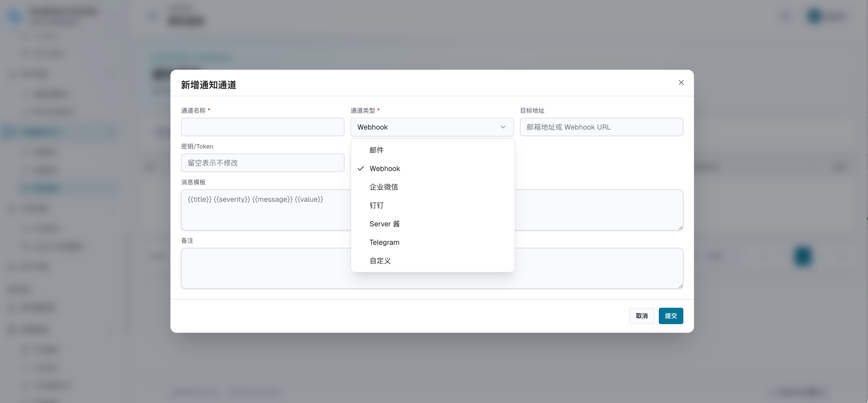Click the 密钥/Token input field
The height and width of the screenshot is (403, 868).
(262, 163)
